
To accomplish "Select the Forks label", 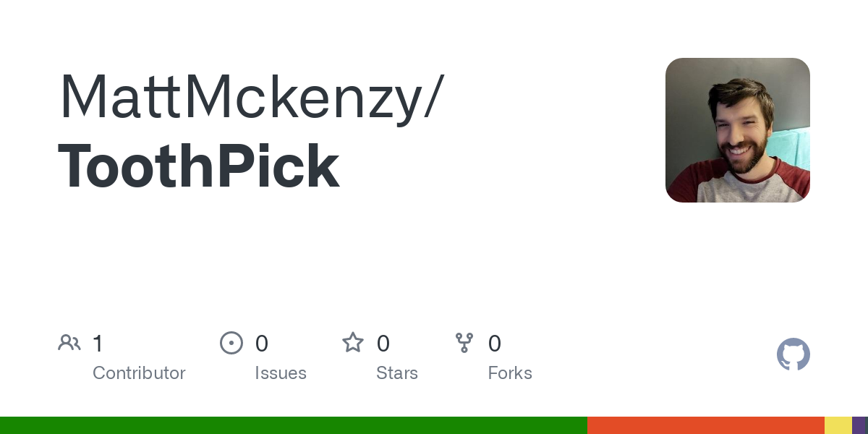I will pos(510,373).
